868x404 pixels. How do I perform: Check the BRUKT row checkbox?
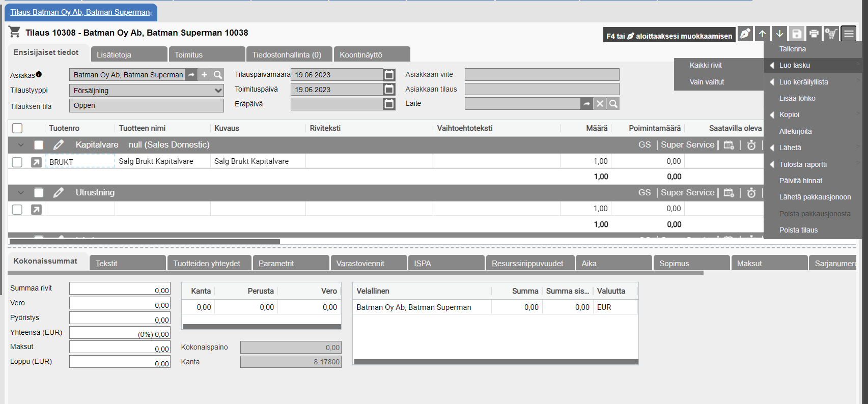coord(17,162)
